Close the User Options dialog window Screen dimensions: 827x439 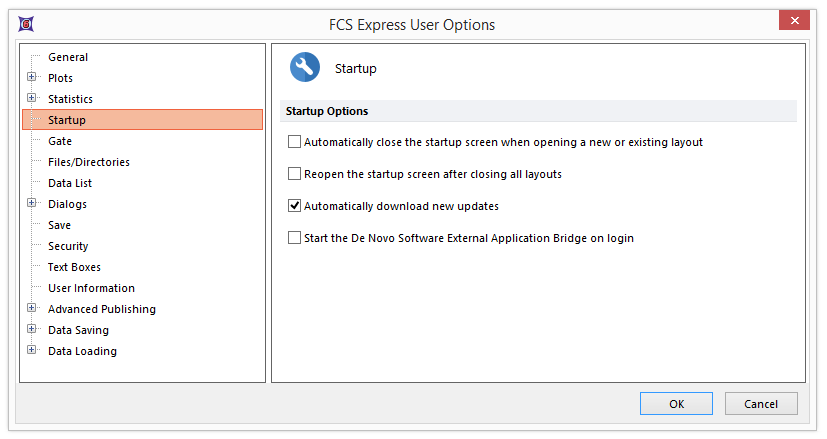pos(794,21)
